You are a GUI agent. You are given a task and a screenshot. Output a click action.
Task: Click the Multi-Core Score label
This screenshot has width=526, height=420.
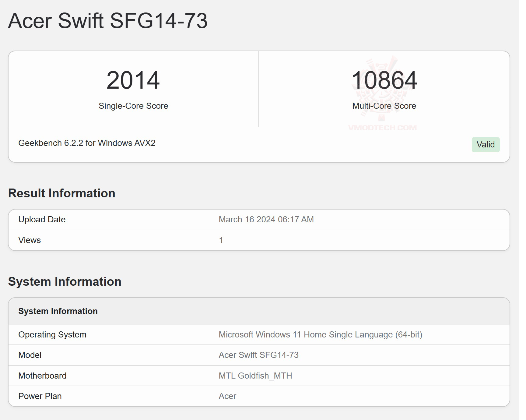click(384, 106)
